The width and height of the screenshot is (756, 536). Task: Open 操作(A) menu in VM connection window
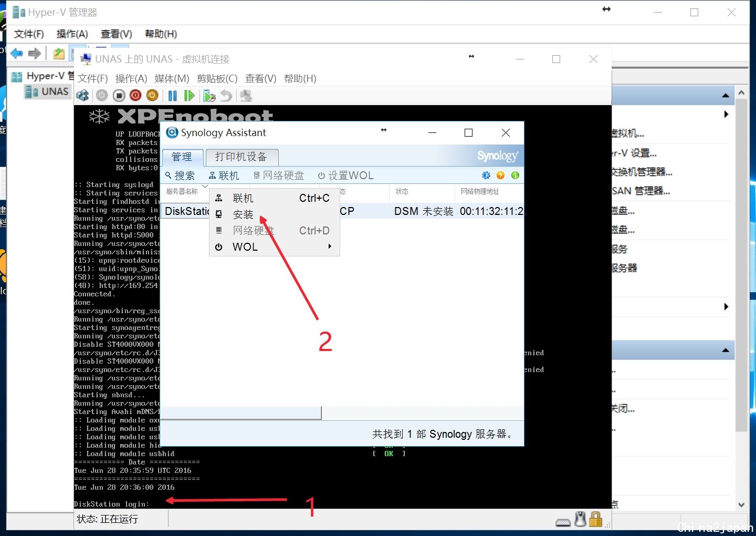(131, 78)
